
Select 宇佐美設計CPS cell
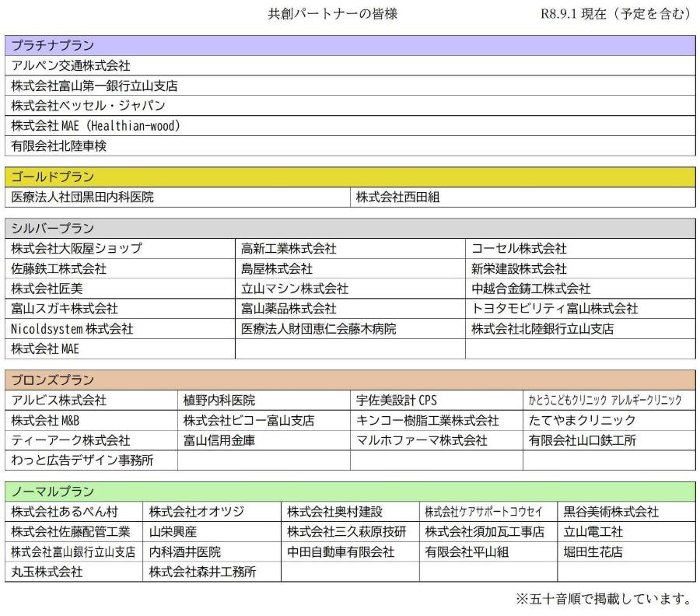click(436, 401)
